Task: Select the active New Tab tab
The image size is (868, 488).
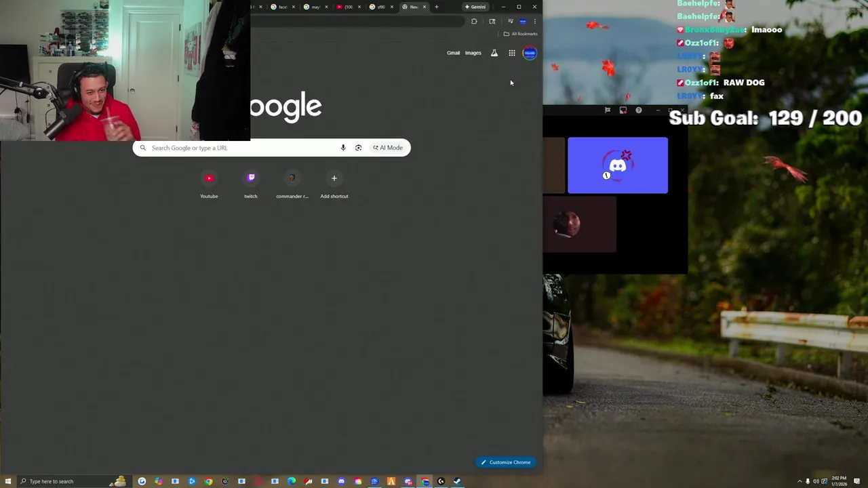Action: [x=413, y=7]
